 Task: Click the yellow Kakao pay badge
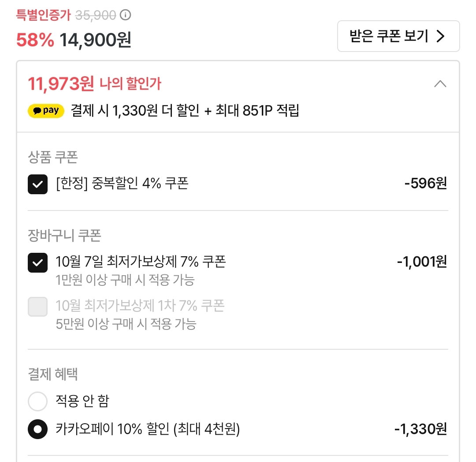point(46,111)
